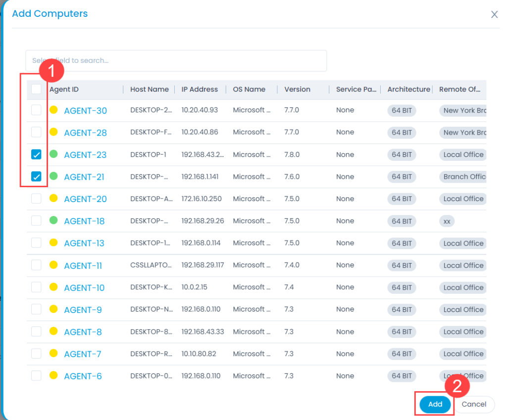
Task: Sort by the Agent ID column header
Action: coord(64,89)
